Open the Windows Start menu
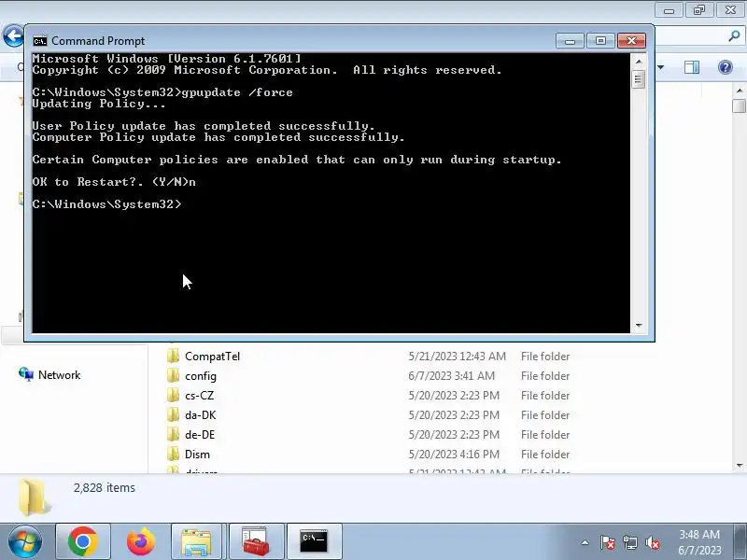 (x=25, y=541)
